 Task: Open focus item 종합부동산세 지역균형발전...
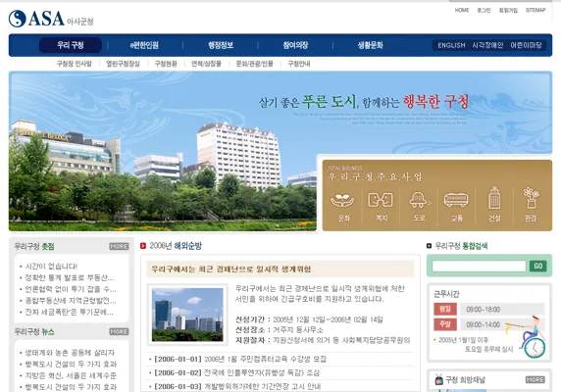[71, 301]
